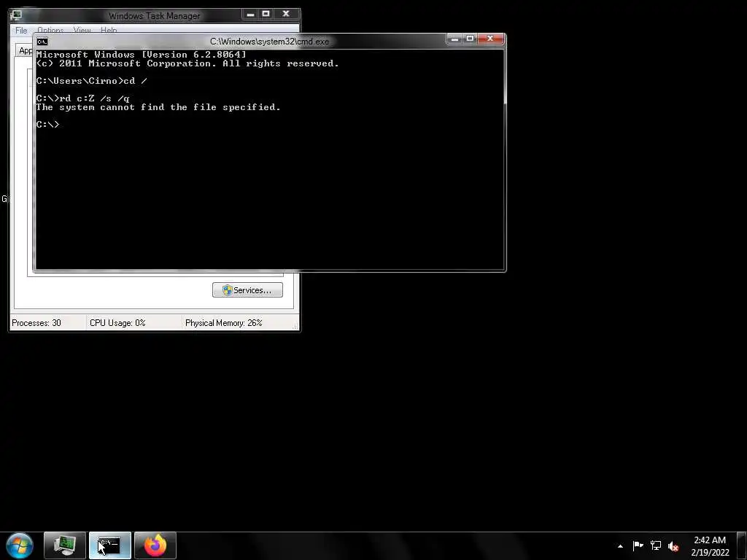Close the cmd.exe window
The image size is (747, 560).
click(x=491, y=39)
